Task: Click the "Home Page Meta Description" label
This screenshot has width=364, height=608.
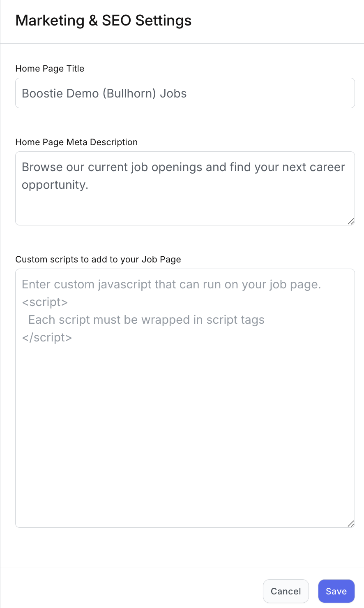Action: pyautogui.click(x=76, y=142)
